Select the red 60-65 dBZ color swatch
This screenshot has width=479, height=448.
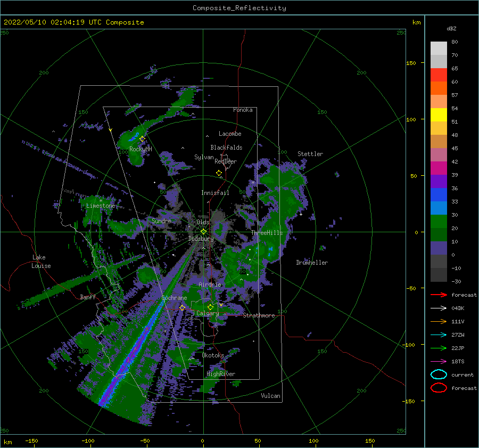pos(439,75)
